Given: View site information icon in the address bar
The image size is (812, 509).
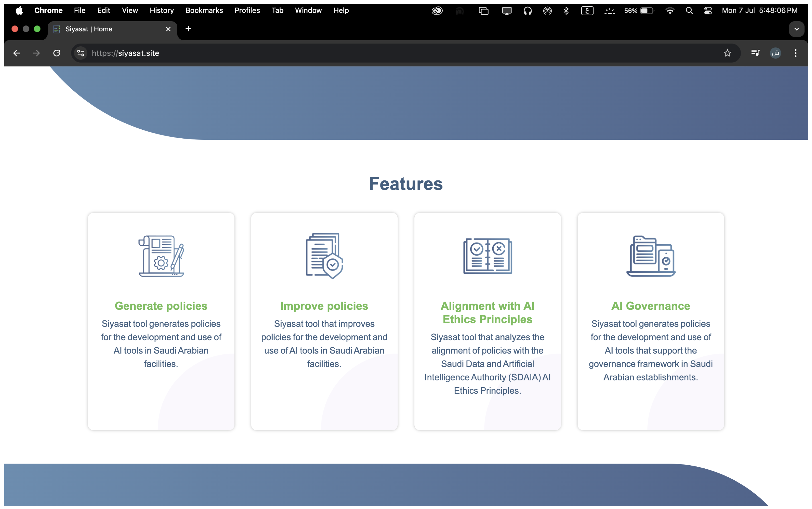Looking at the screenshot, I should (x=81, y=53).
